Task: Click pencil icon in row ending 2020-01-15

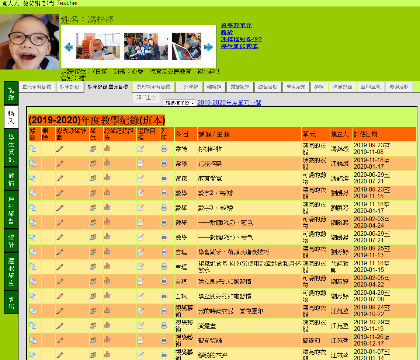Action: (60, 266)
